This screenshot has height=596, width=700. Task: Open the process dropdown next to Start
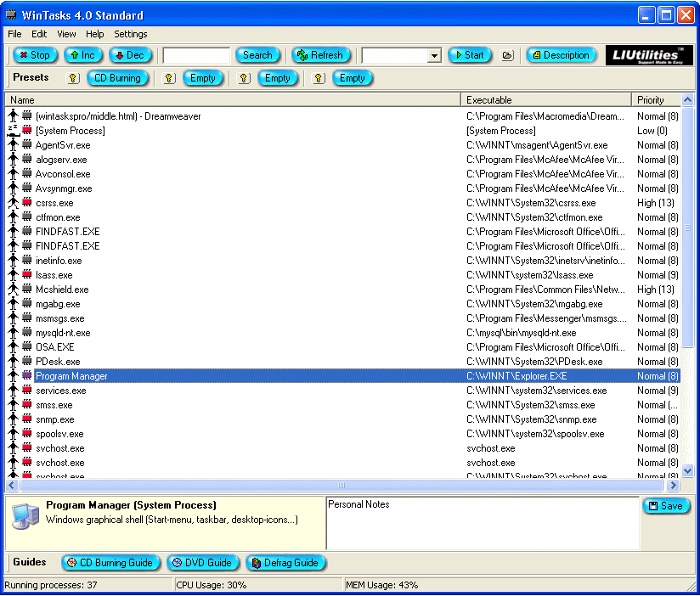click(x=433, y=56)
